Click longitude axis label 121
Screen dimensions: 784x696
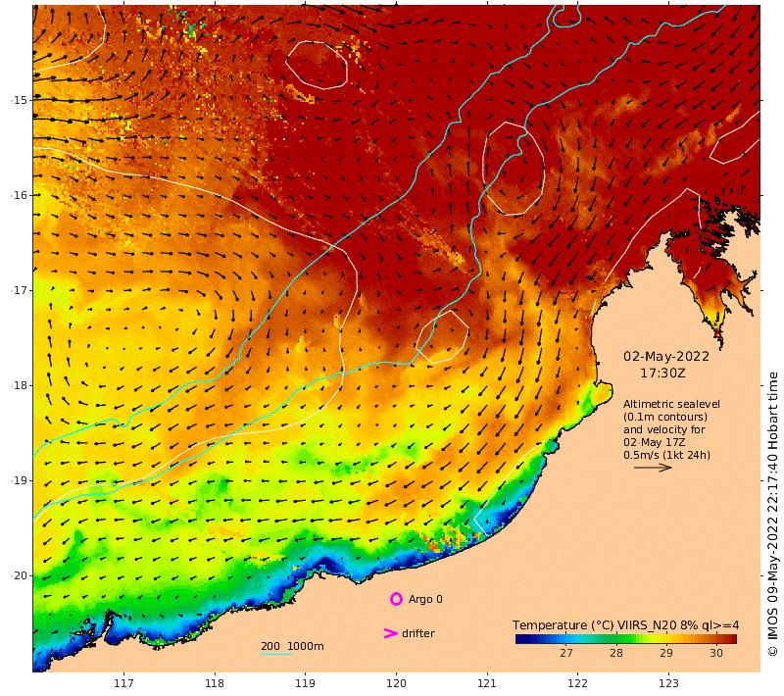click(x=486, y=683)
